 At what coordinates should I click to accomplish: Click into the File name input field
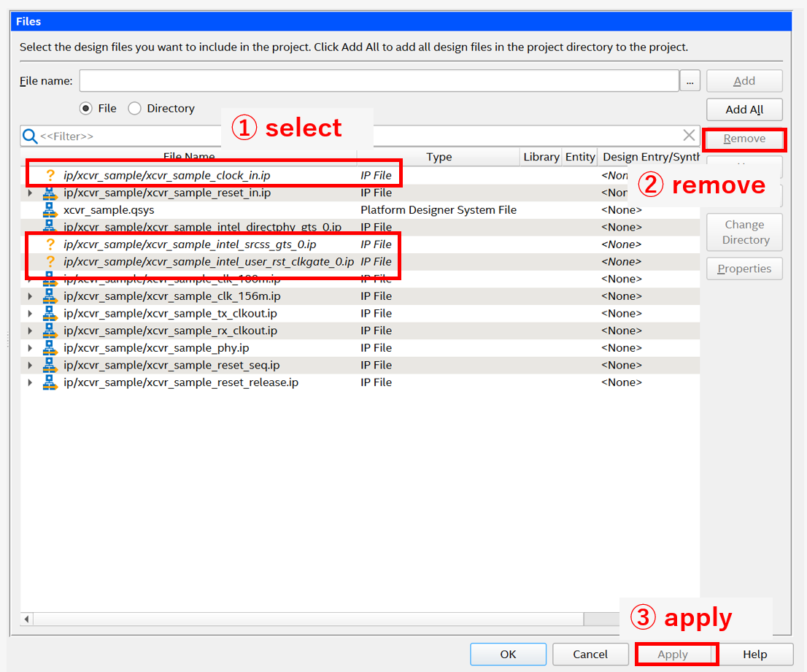(x=379, y=81)
